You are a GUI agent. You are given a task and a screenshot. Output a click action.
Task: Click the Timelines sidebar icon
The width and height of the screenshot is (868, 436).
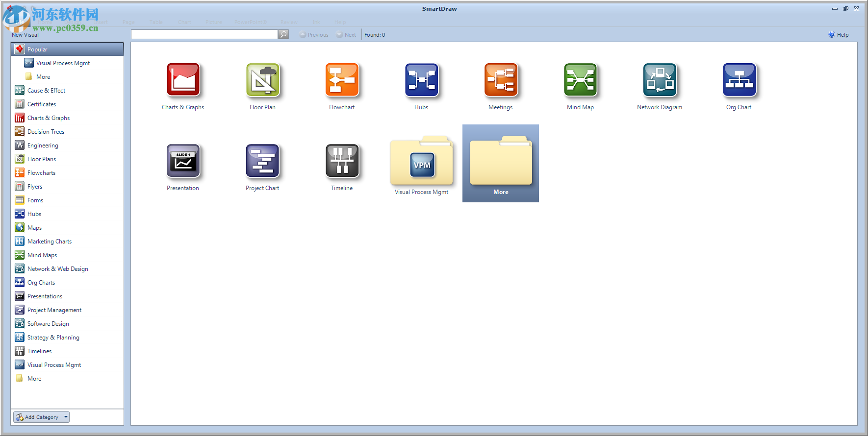pos(20,351)
